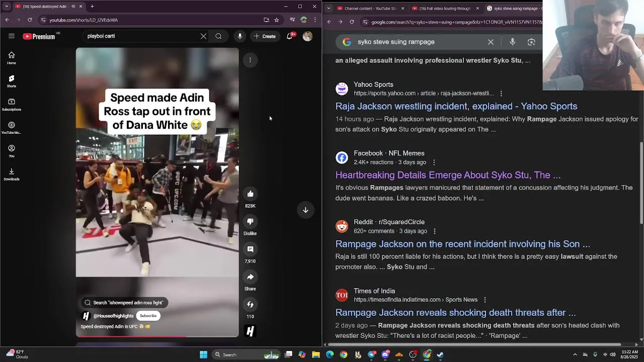Open the Chrome profile avatar in the left window
The height and width of the screenshot is (362, 644).
coord(303,20)
